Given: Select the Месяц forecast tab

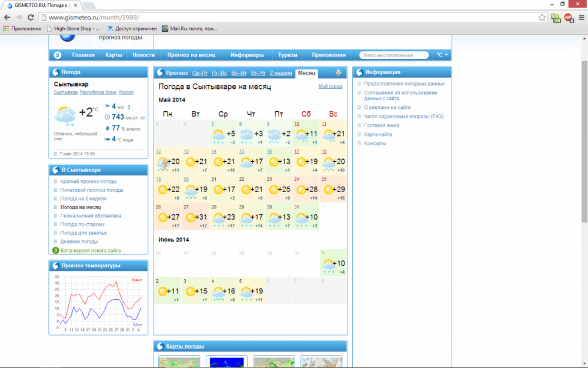Looking at the screenshot, I should pos(306,73).
